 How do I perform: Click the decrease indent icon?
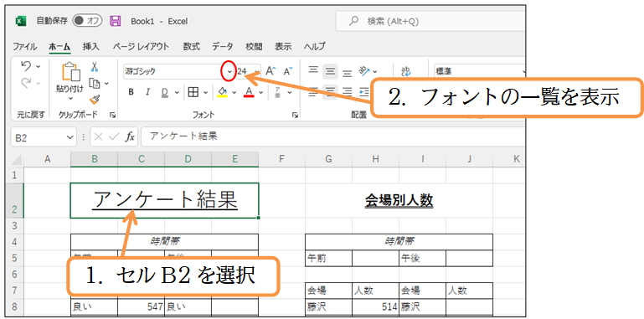(364, 91)
